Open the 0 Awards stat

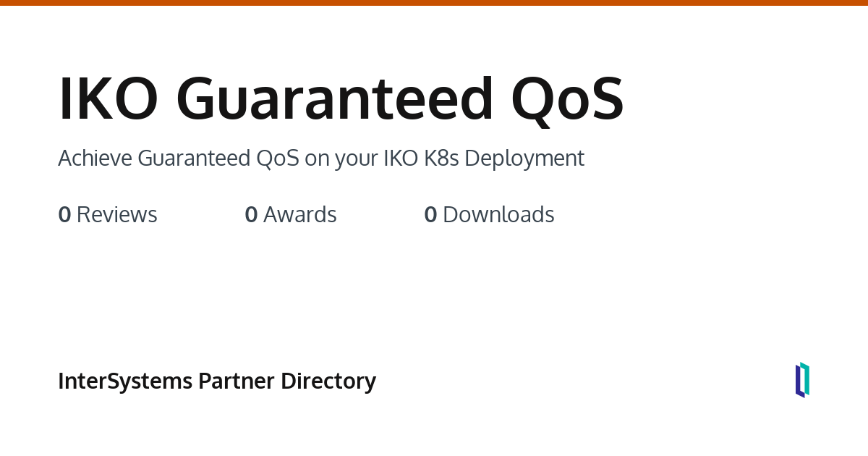coord(291,215)
